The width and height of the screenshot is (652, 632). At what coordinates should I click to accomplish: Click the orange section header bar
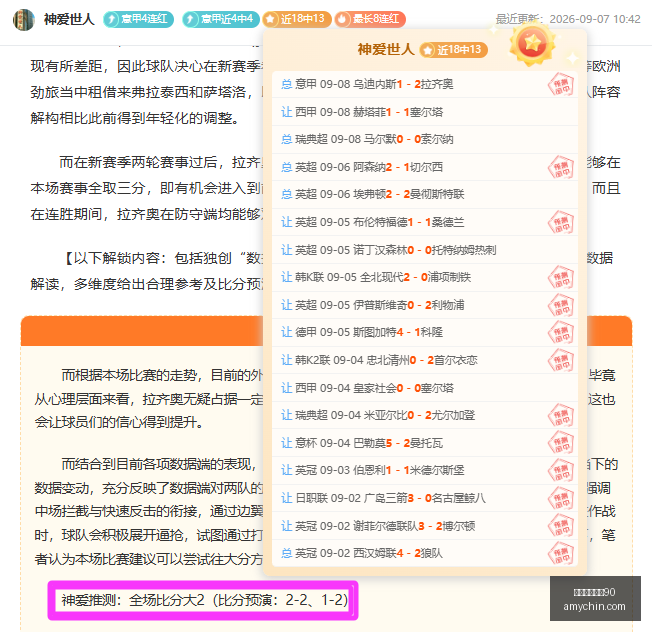point(326,331)
